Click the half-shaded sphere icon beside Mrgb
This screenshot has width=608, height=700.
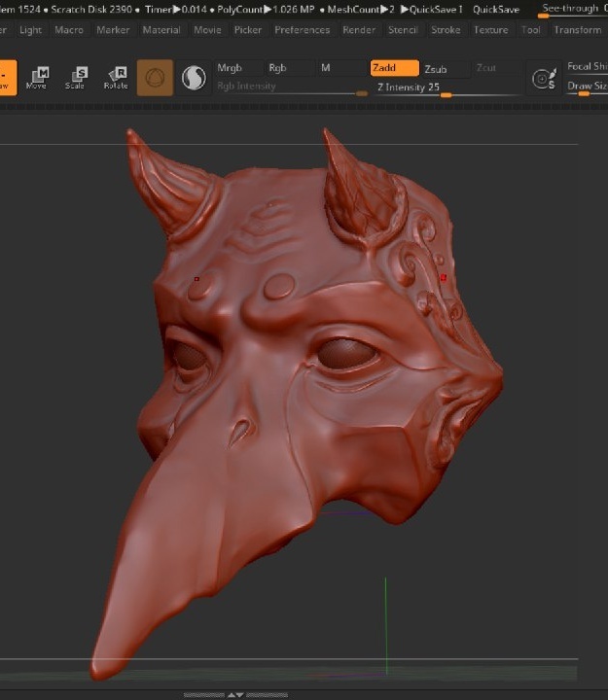coord(194,78)
